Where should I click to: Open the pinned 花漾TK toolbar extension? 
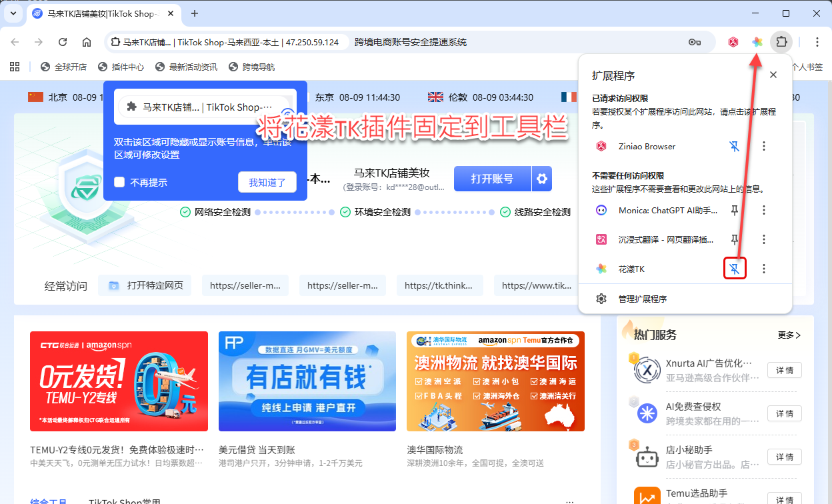pyautogui.click(x=757, y=42)
